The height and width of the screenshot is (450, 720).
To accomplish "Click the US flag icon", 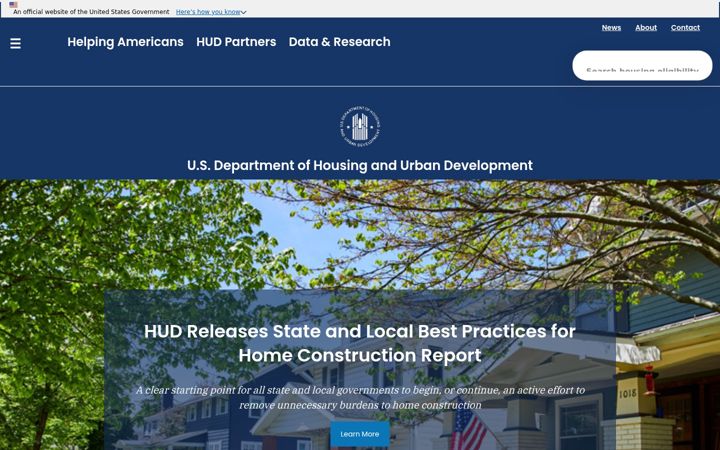I will tap(13, 5).
